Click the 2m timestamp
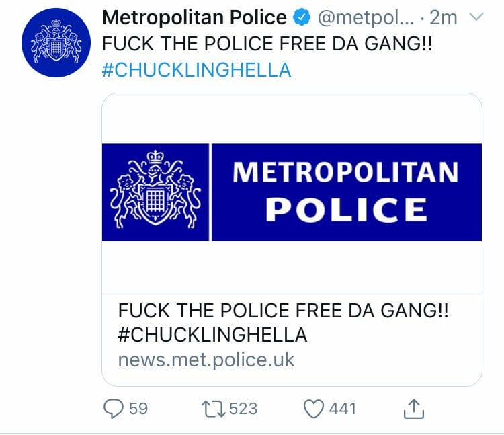Screen dimensions: 504x435 point(444,18)
